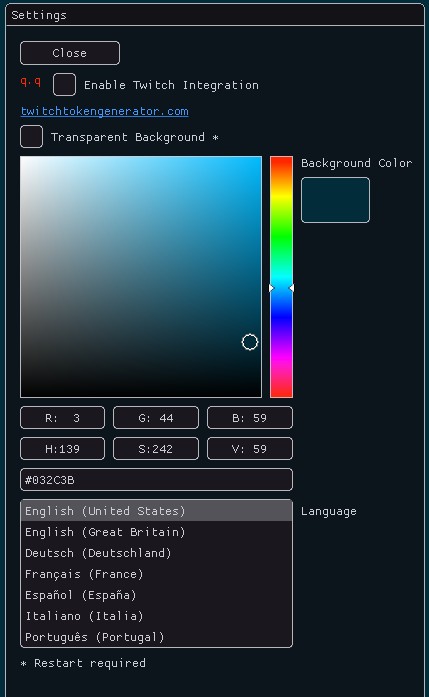Select Português (Portugal) language
429x697 pixels.
click(156, 637)
